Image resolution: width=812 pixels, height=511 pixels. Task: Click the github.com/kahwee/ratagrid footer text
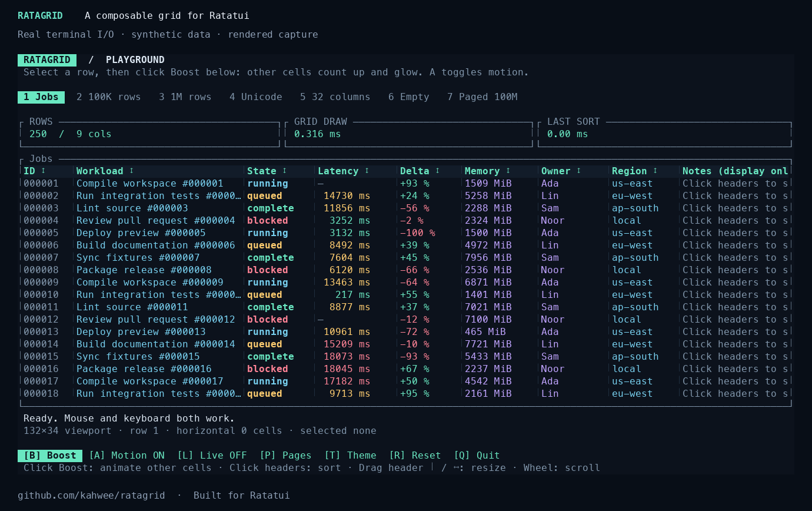[x=91, y=495]
